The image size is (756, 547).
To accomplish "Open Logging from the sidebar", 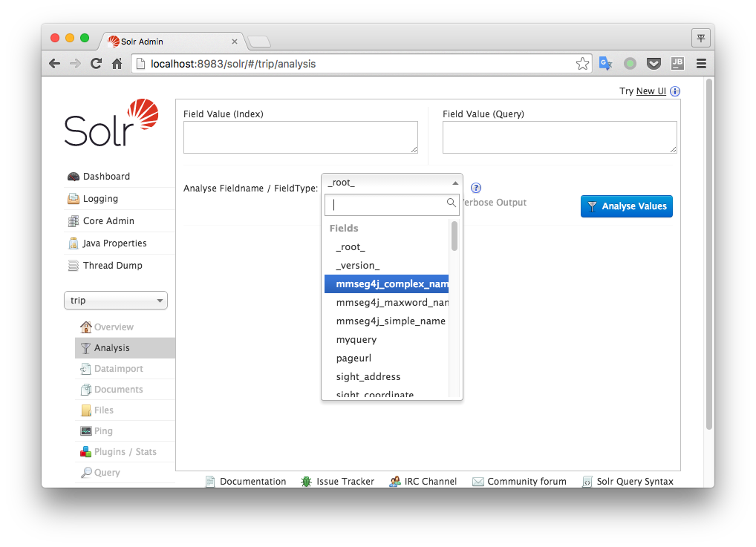I will (100, 199).
